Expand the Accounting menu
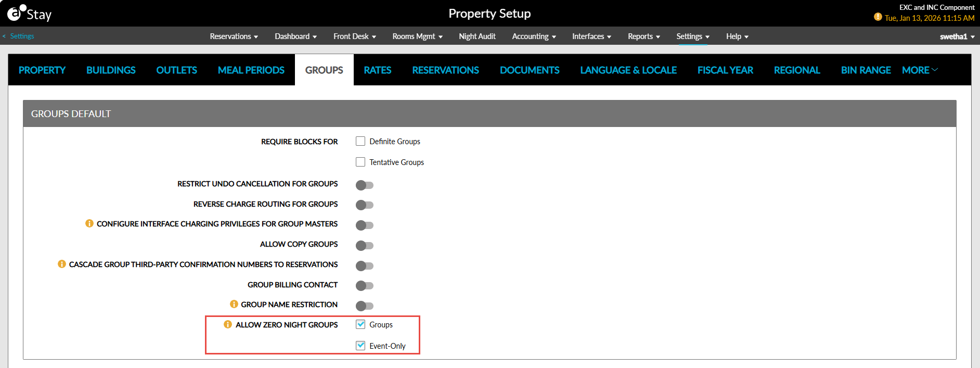The height and width of the screenshot is (368, 980). click(x=534, y=36)
